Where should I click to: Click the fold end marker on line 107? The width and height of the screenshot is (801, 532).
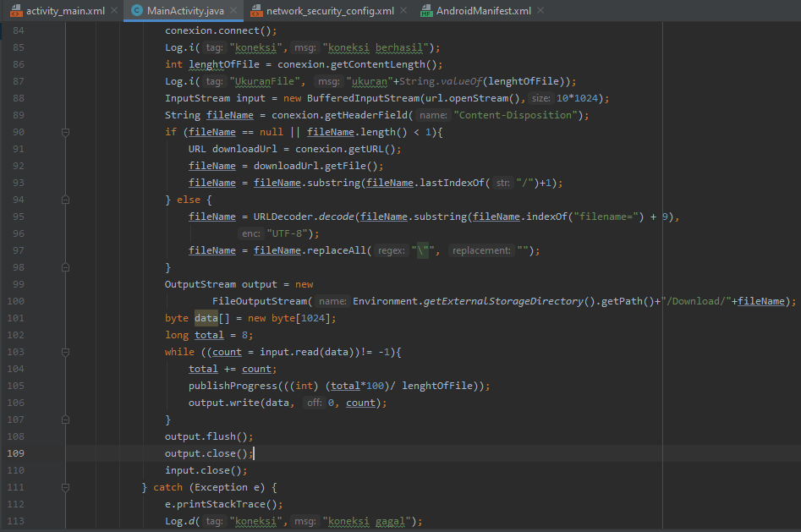(x=65, y=420)
